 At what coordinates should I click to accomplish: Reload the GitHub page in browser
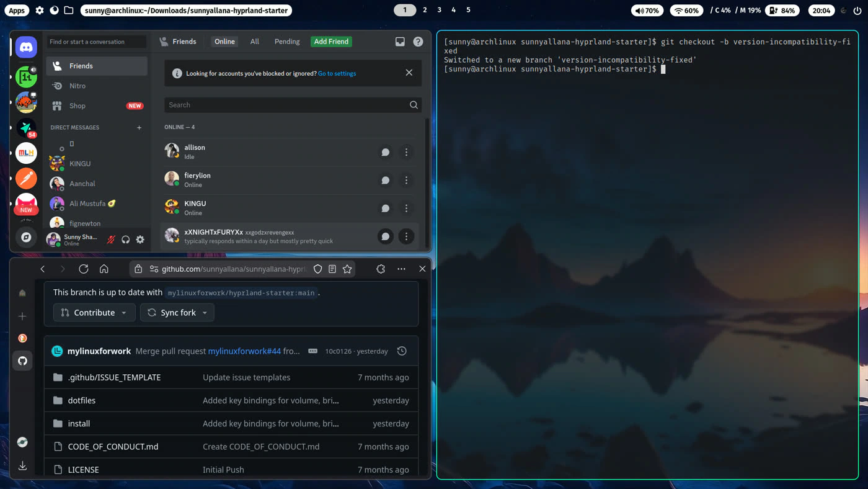tap(83, 269)
